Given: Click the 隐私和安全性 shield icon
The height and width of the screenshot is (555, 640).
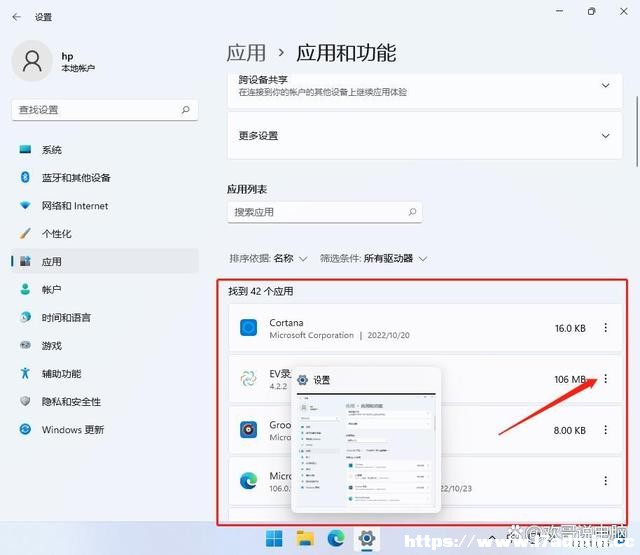Looking at the screenshot, I should coord(25,401).
